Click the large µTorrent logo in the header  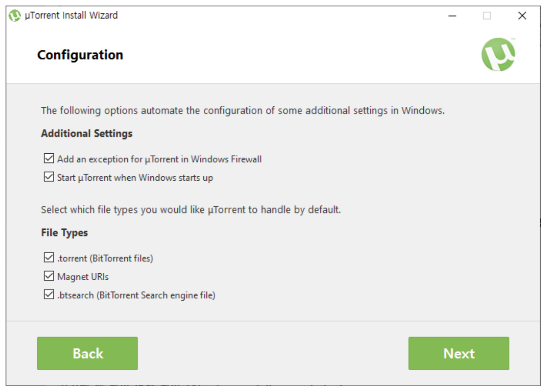(498, 54)
